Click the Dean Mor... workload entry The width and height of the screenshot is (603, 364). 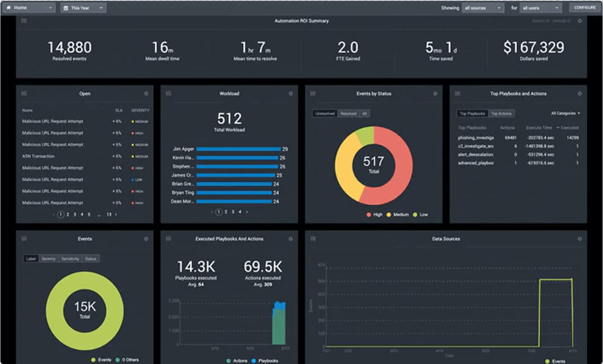[182, 201]
